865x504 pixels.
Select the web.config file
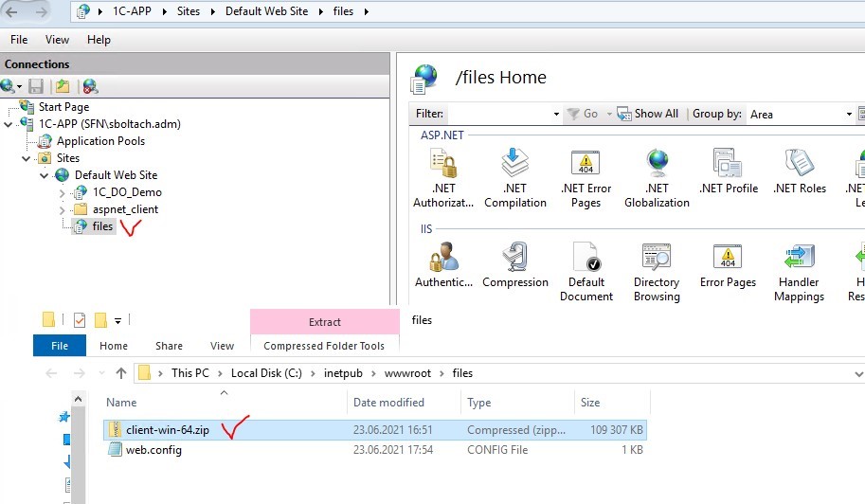153,450
